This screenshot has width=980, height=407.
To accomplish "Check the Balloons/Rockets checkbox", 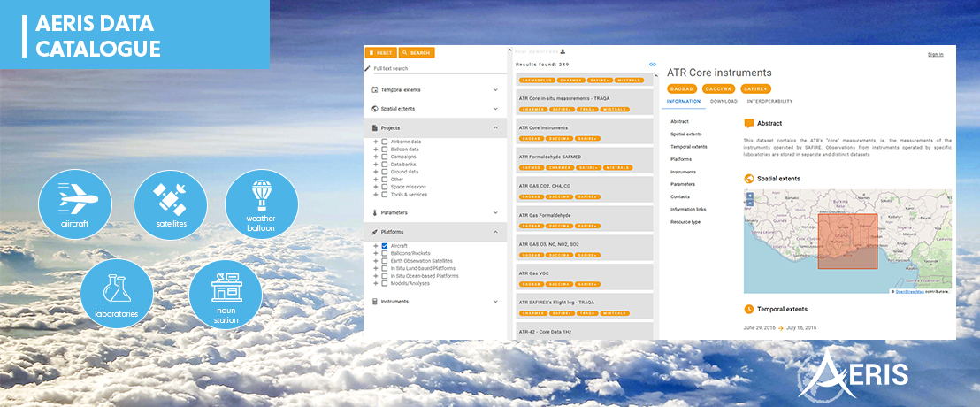I will pos(385,253).
